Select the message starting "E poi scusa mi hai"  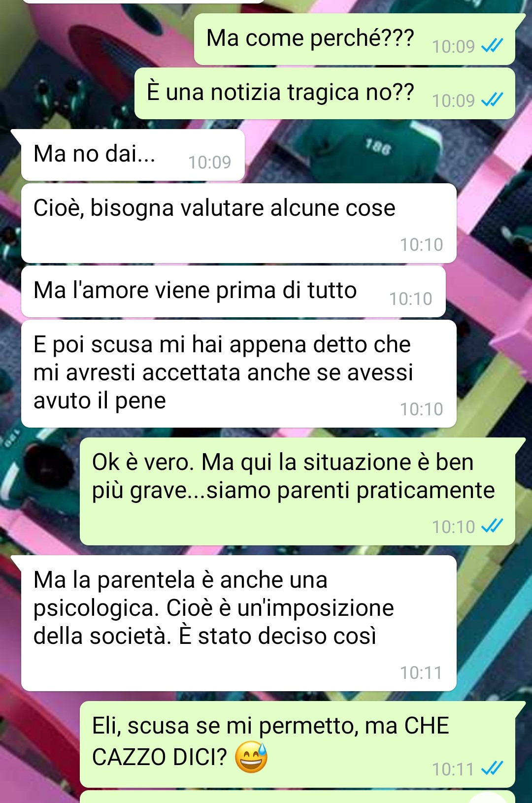(x=239, y=374)
